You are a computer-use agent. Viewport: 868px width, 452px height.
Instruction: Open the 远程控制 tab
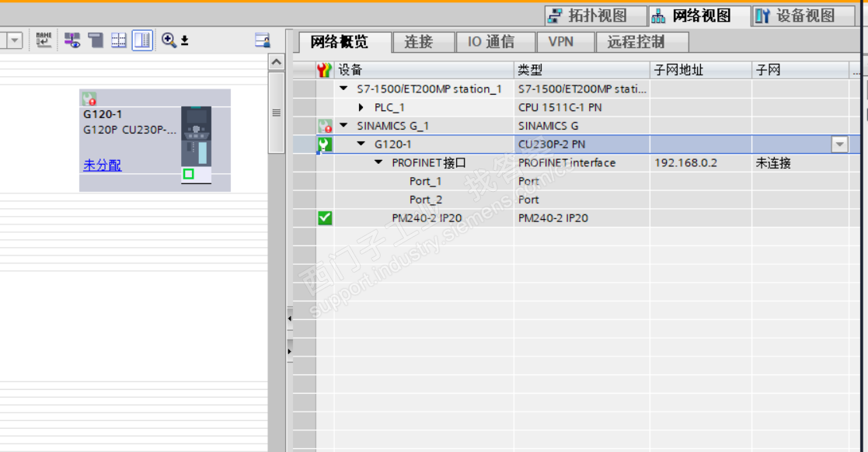(642, 42)
